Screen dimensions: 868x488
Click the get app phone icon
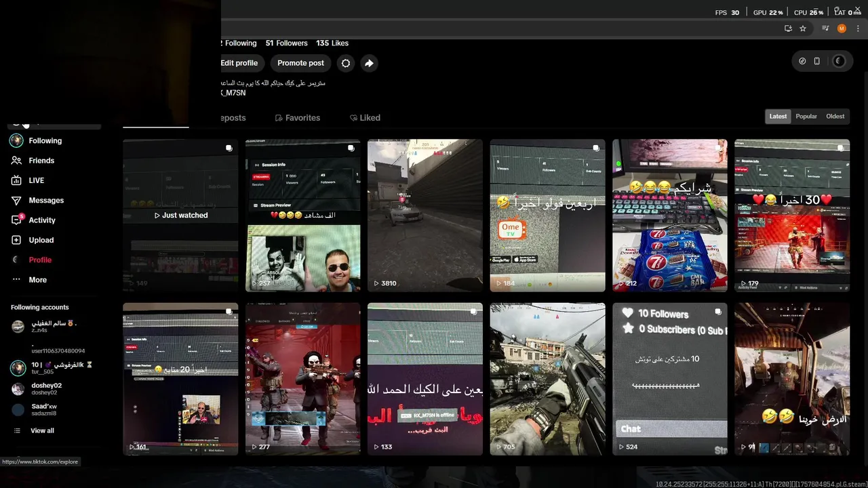coord(817,61)
